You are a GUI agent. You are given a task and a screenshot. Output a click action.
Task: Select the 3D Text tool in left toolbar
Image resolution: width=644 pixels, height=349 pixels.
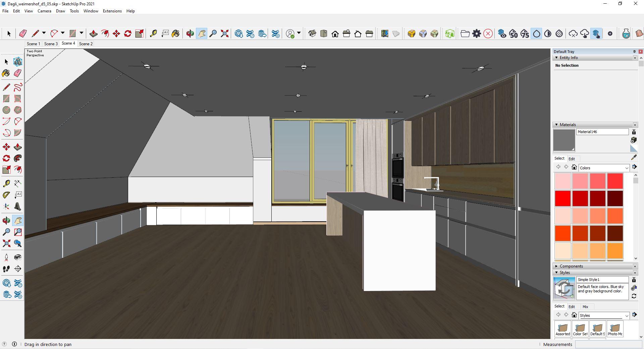(18, 207)
